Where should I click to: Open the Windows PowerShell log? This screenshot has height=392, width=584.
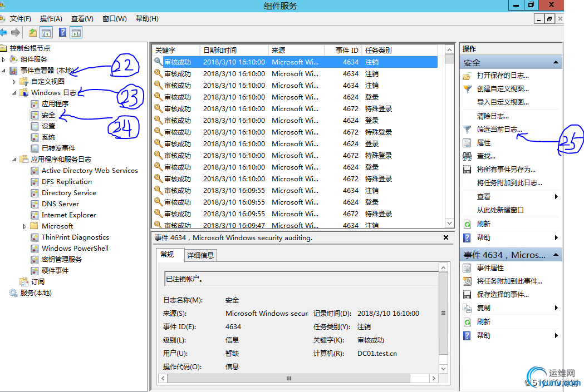tap(75, 248)
